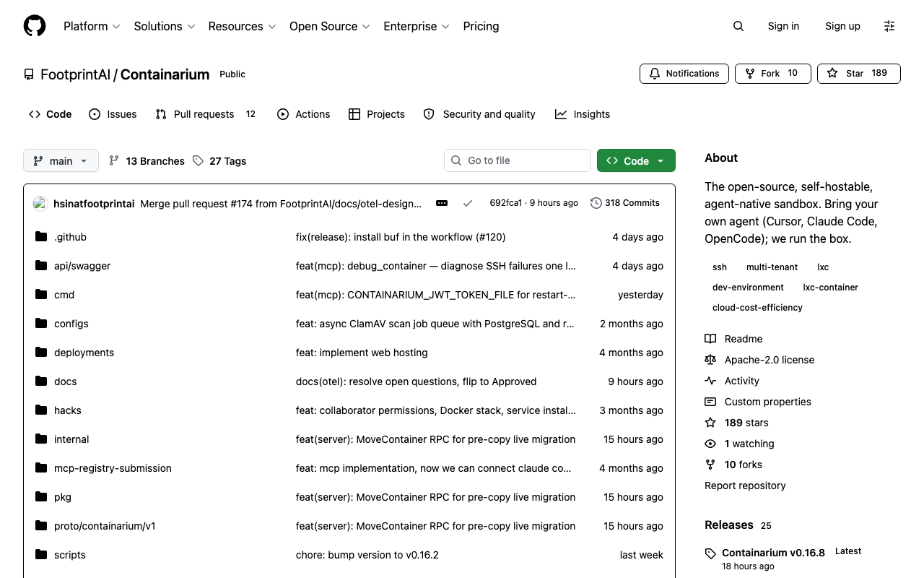This screenshot has width=924, height=578.
Task: Click the watching eye icon
Action: pos(710,444)
